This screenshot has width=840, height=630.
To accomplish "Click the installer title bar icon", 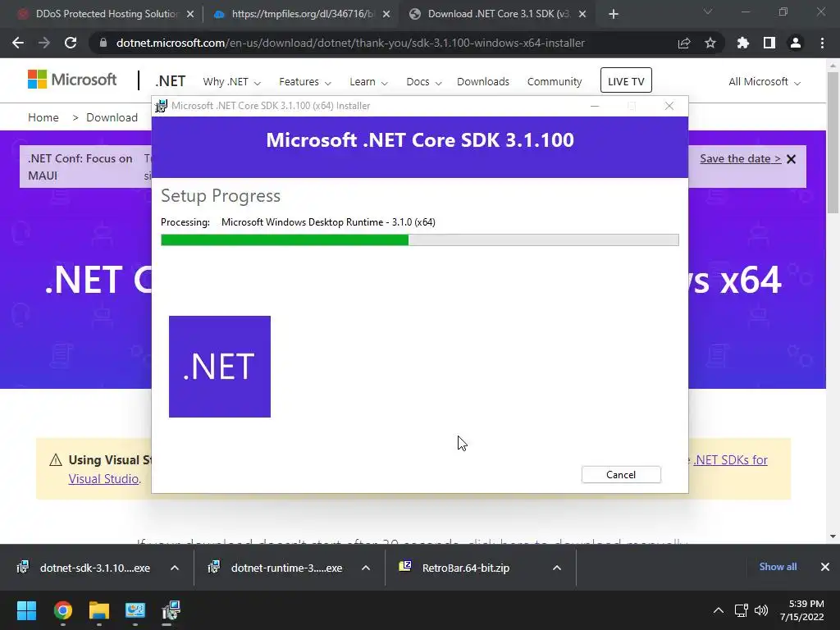I will pyautogui.click(x=162, y=106).
